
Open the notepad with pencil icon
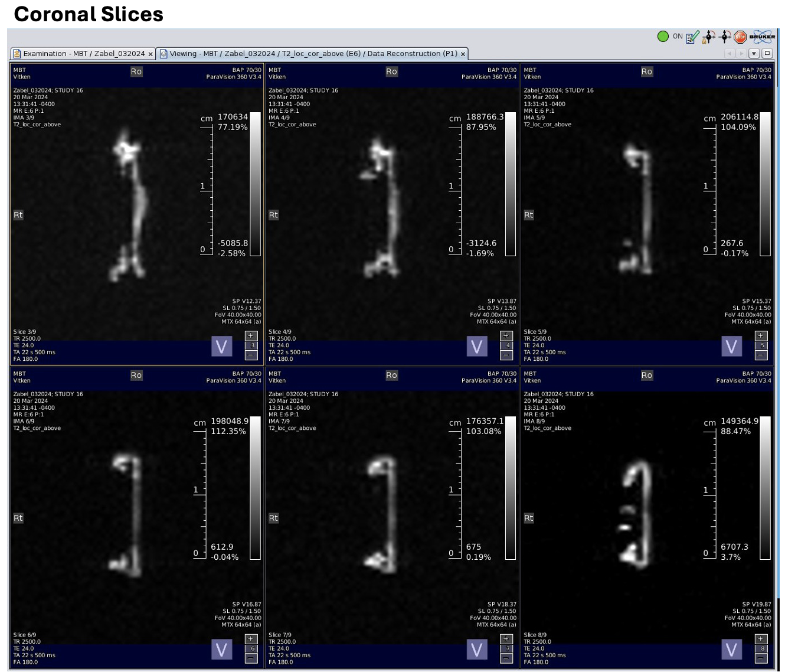[x=693, y=37]
